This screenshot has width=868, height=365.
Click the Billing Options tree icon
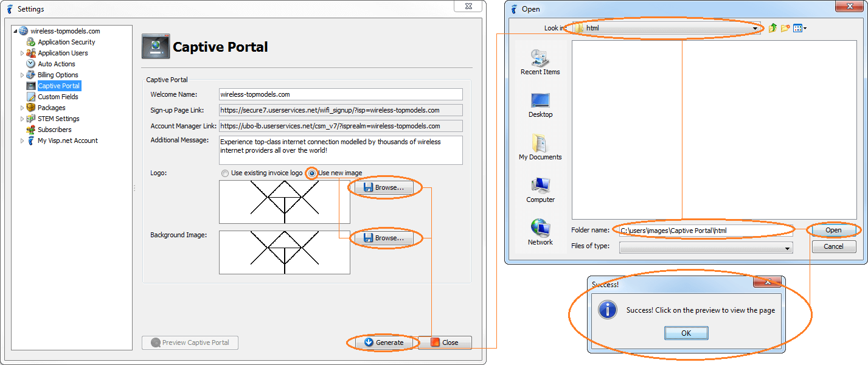(x=31, y=75)
